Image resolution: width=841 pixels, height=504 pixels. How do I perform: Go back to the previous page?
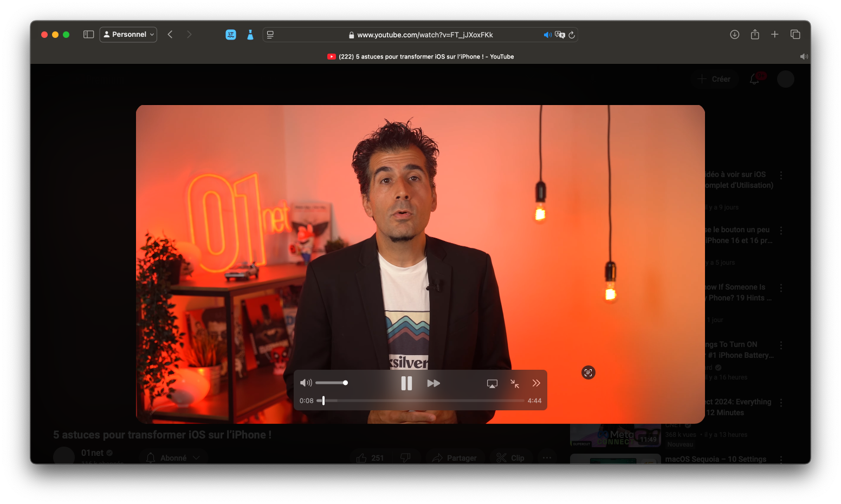click(170, 35)
